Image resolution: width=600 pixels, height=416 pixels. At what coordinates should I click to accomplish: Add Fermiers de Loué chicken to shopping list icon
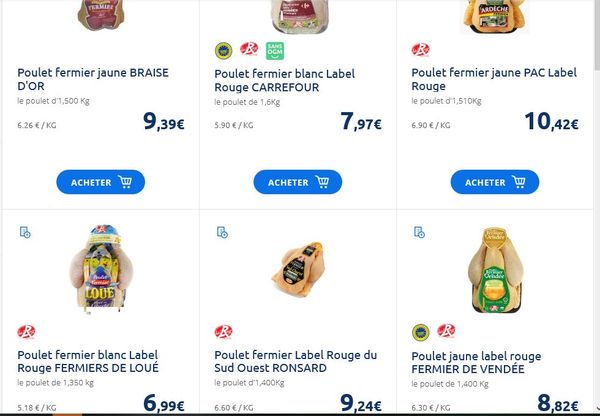25,232
